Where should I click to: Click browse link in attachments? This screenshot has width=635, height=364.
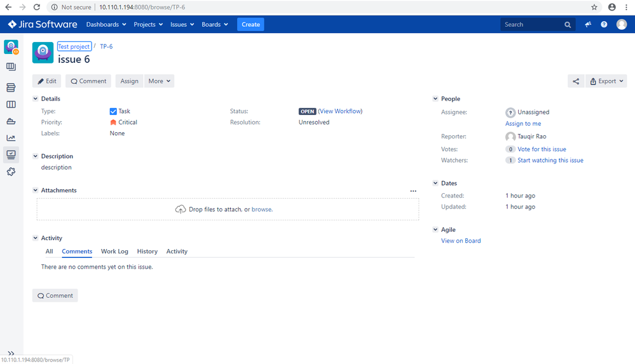coord(262,210)
